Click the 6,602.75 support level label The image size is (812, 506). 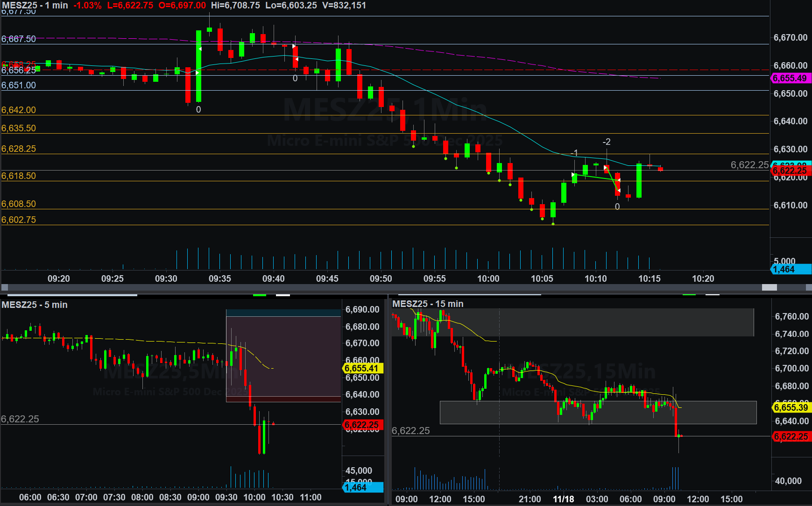pos(19,220)
